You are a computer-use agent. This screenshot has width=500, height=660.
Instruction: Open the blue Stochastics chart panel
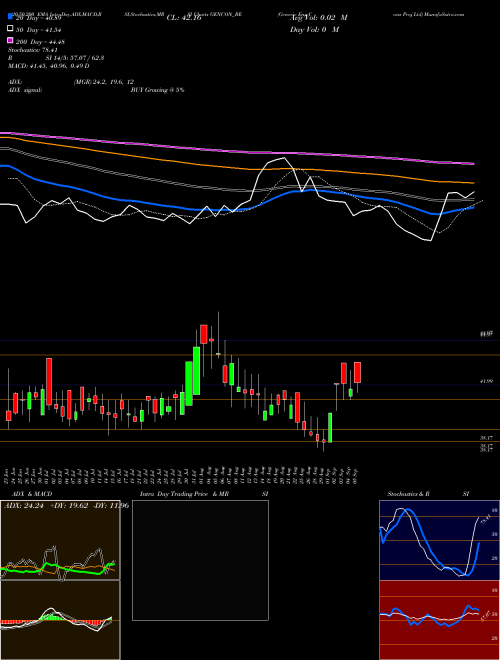point(439,540)
